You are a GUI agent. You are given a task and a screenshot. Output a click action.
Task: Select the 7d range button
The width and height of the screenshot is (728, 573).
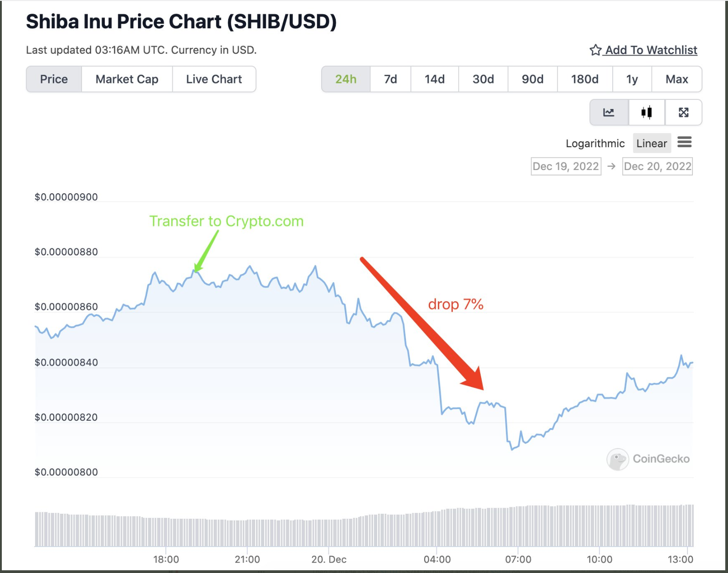click(390, 79)
